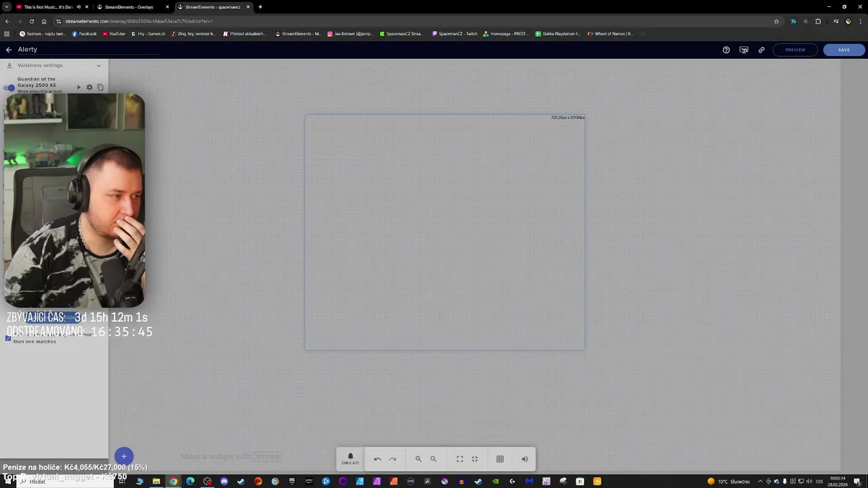Zoom out of the canvas
The image size is (868, 488).
(433, 459)
